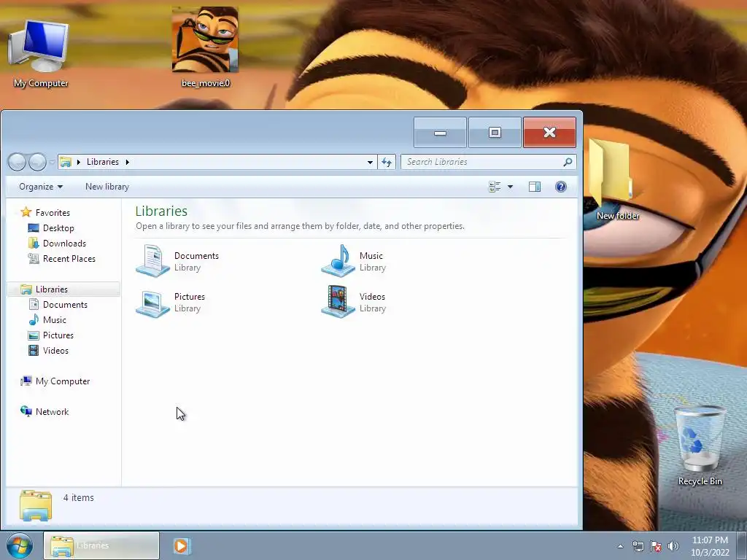Click the Libraries heading text
Viewport: 747px width, 560px height.
161,211
